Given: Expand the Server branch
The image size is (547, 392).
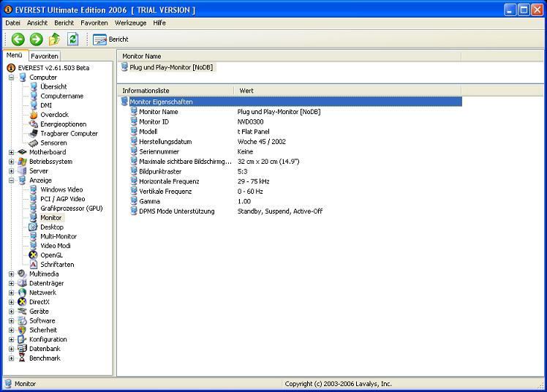Looking at the screenshot, I should 12,171.
